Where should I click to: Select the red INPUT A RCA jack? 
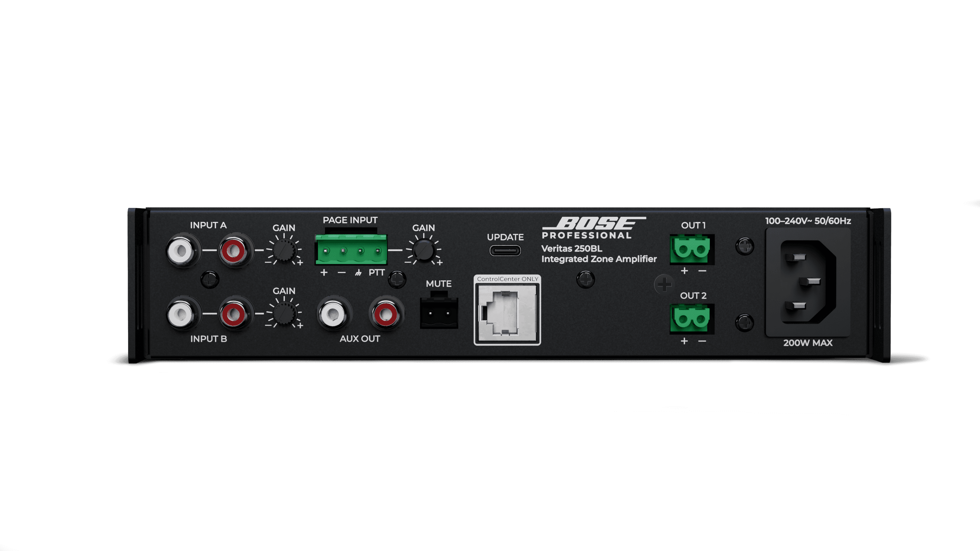(234, 251)
